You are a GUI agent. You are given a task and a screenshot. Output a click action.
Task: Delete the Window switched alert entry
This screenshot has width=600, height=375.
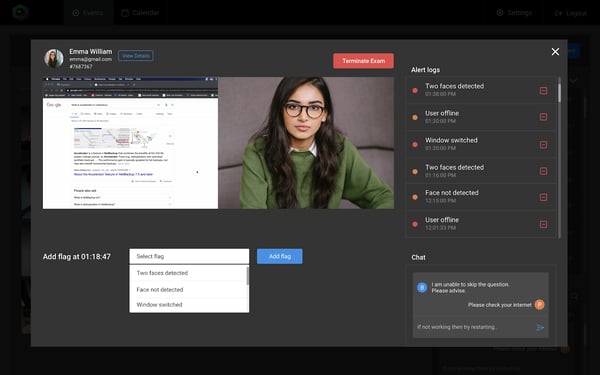point(543,145)
